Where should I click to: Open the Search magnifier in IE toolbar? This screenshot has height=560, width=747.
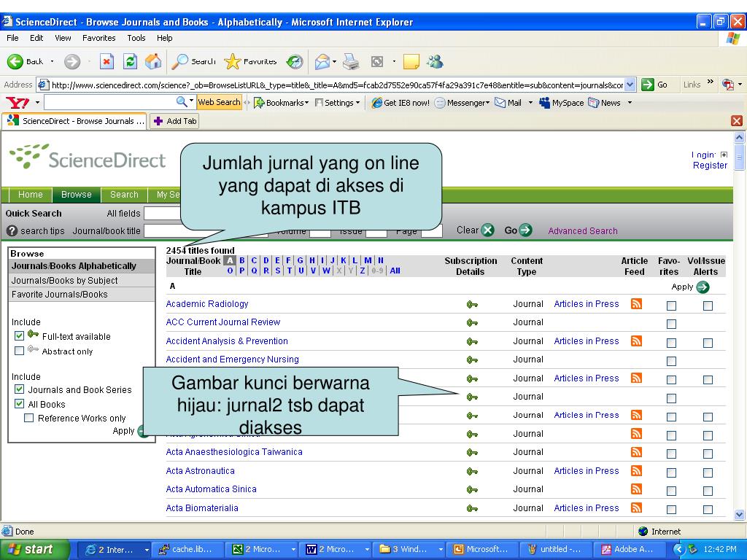point(179,61)
